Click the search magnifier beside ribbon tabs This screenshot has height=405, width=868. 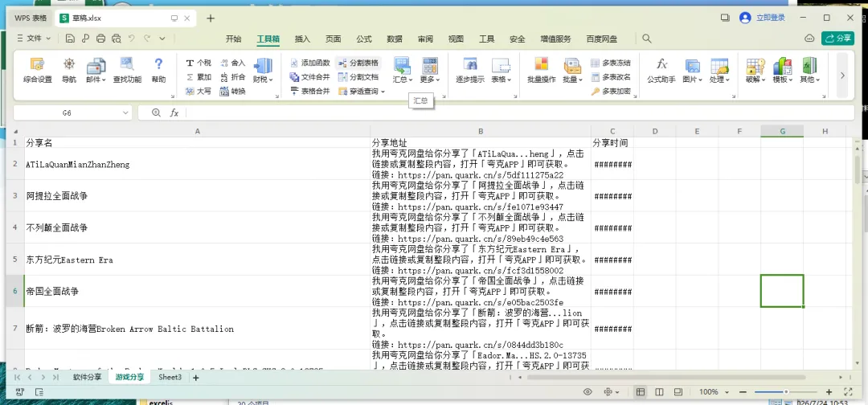click(x=646, y=39)
